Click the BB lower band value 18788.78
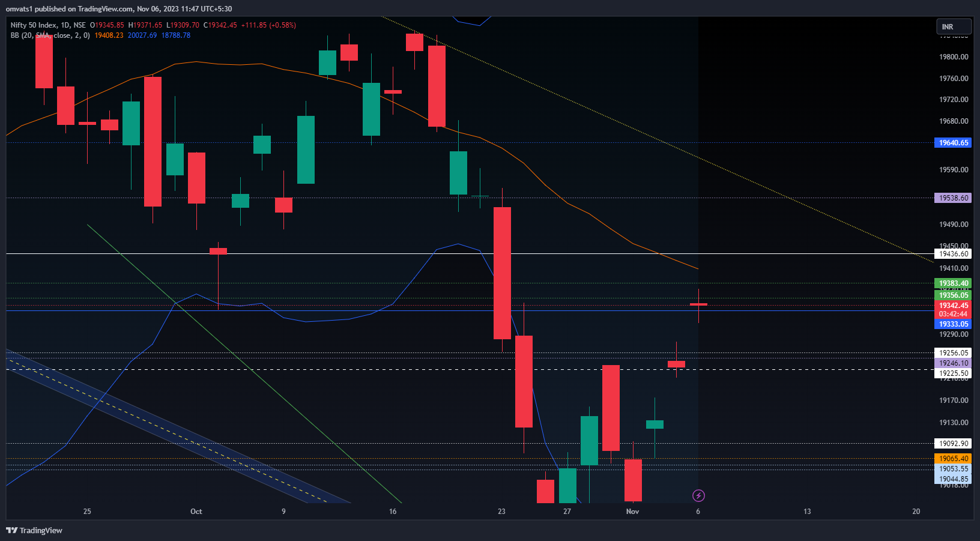This screenshot has width=980, height=541. point(176,35)
